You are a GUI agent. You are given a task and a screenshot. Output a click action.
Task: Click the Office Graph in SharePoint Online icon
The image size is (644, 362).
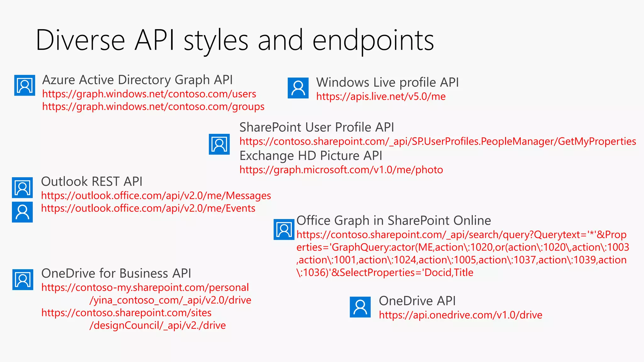point(284,230)
